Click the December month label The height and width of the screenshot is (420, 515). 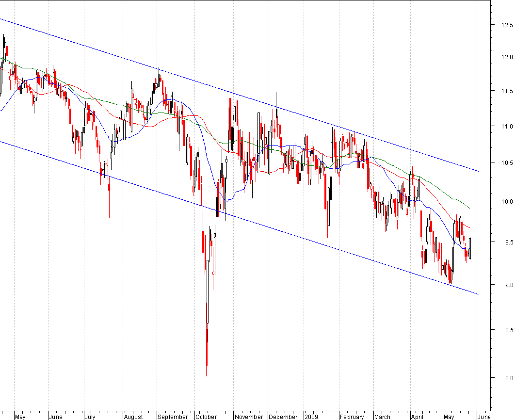pyautogui.click(x=283, y=417)
